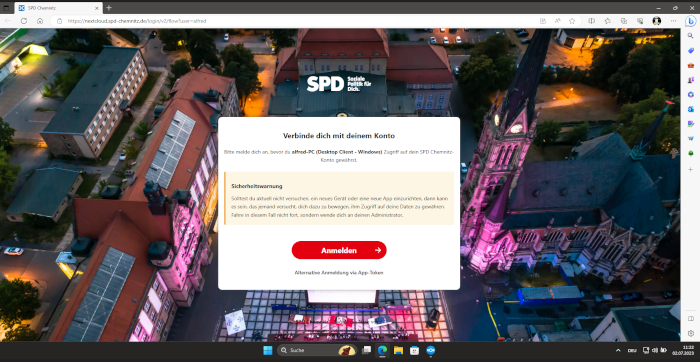The width and height of the screenshot is (700, 362).
Task: Open Windows Start menu
Action: point(268,350)
